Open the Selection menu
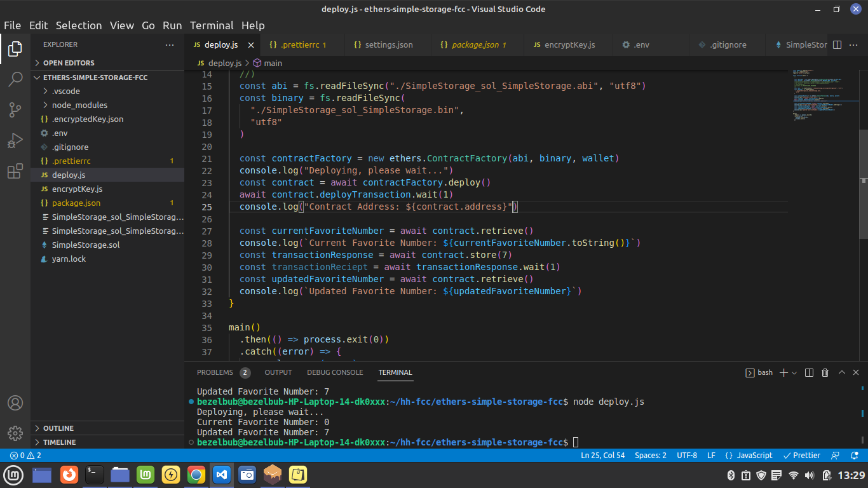Image resolution: width=868 pixels, height=488 pixels. pos(79,25)
